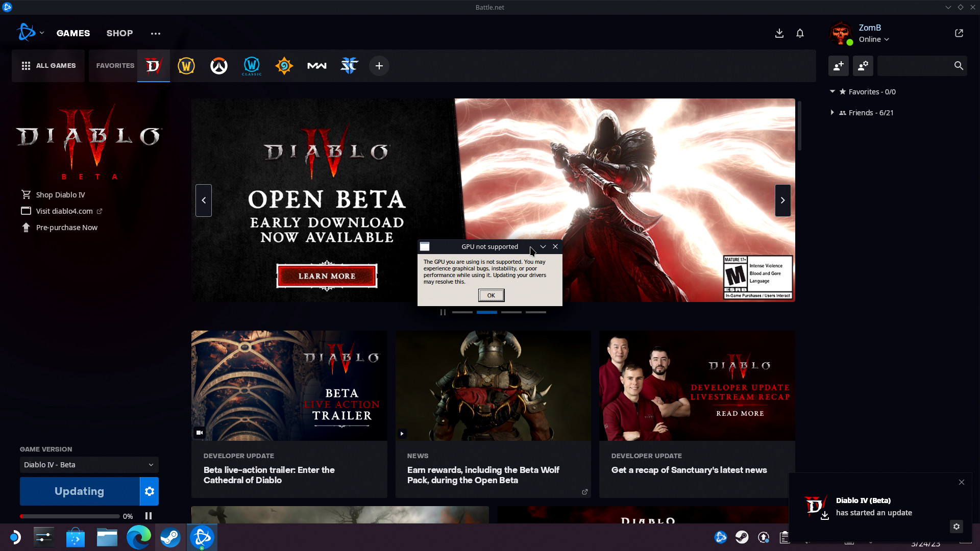Close the Diablo IV update notification
980x551 pixels.
point(962,482)
